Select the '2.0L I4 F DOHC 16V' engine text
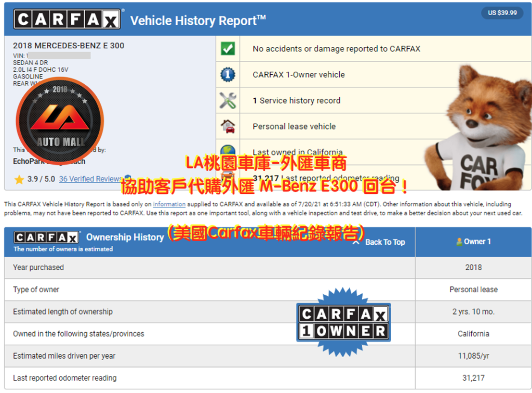 click(x=41, y=70)
